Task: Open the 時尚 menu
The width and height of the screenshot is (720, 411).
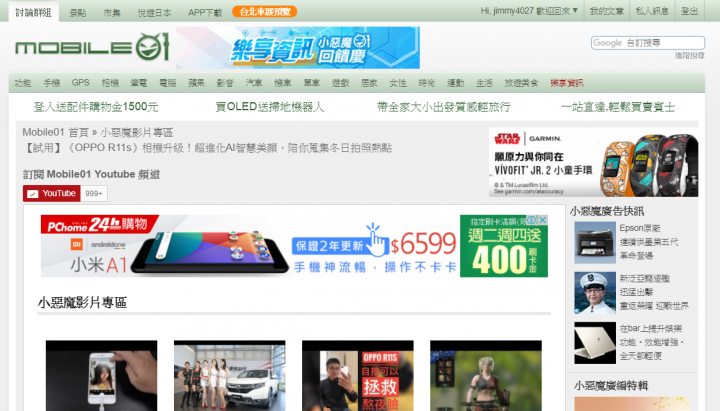Action: pyautogui.click(x=427, y=83)
